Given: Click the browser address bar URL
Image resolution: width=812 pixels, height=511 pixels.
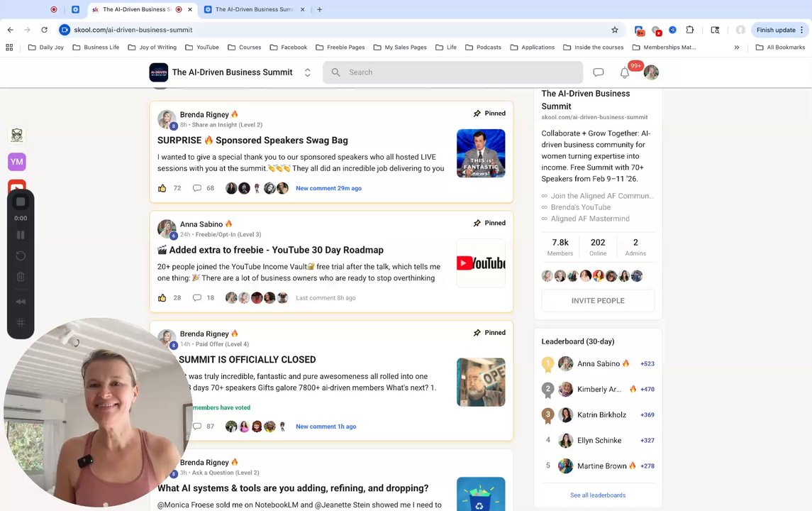Looking at the screenshot, I should click(x=133, y=30).
